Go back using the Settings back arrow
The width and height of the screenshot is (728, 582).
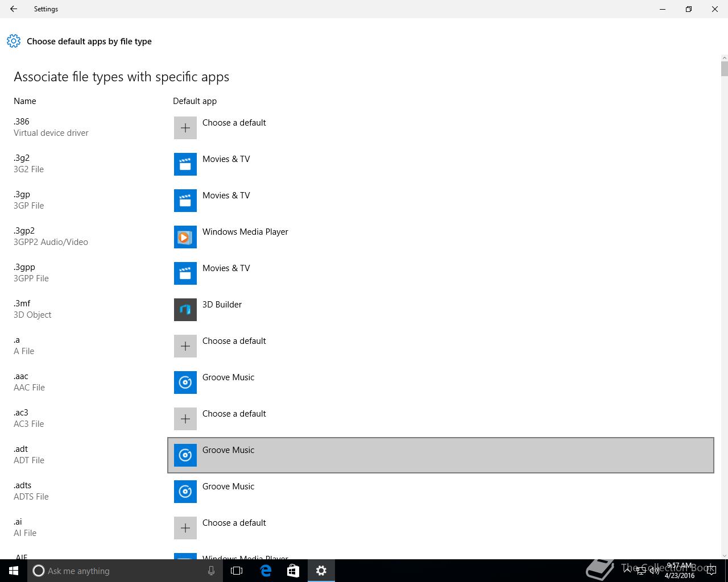[x=14, y=9]
